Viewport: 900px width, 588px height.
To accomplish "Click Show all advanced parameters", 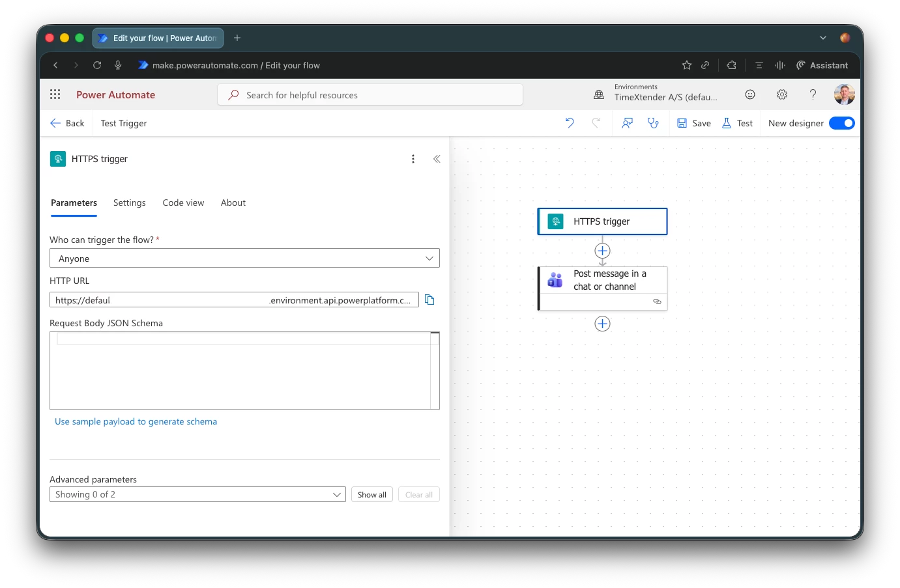I will tap(372, 494).
